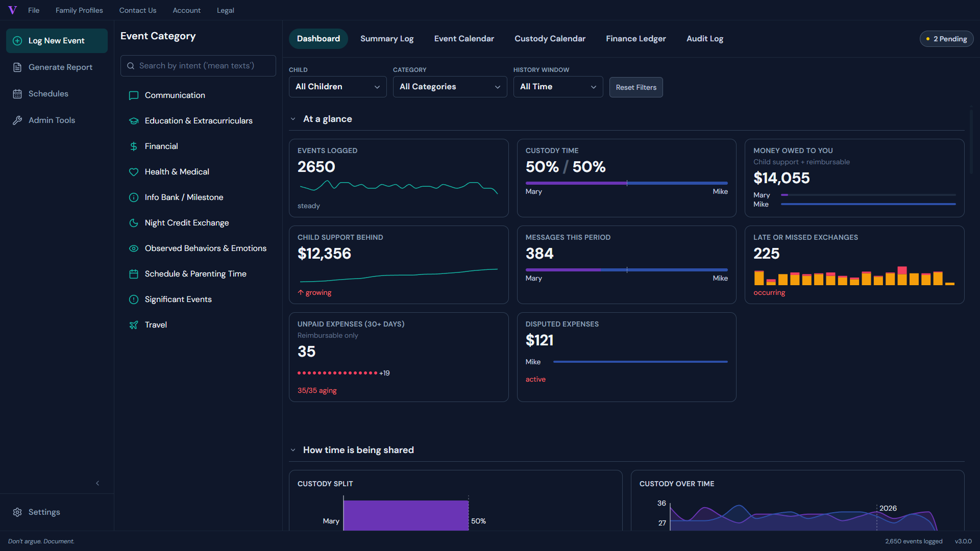Click the search by intent field
Viewport: 980px width, 551px height.
pos(198,66)
